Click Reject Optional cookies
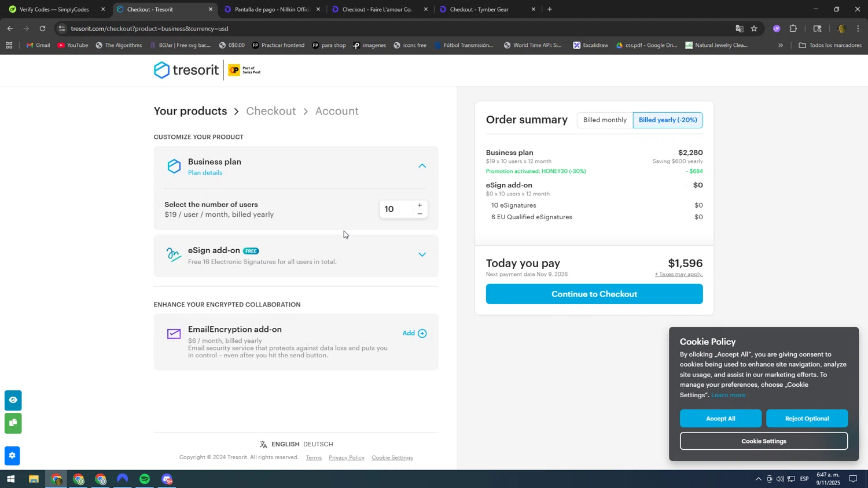The height and width of the screenshot is (488, 868). pyautogui.click(x=807, y=418)
